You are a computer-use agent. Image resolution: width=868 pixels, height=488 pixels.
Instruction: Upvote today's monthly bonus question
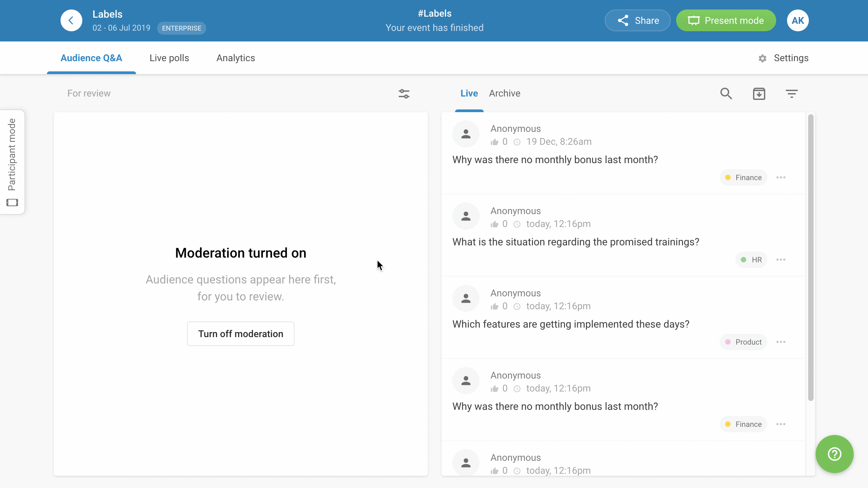tap(495, 388)
